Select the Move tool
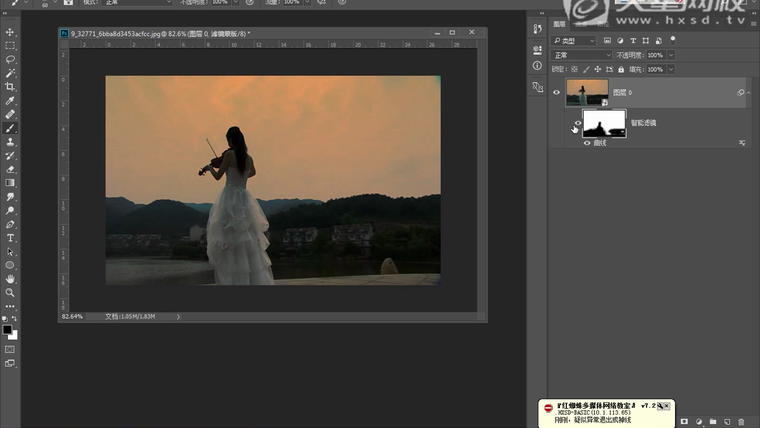 10,32
